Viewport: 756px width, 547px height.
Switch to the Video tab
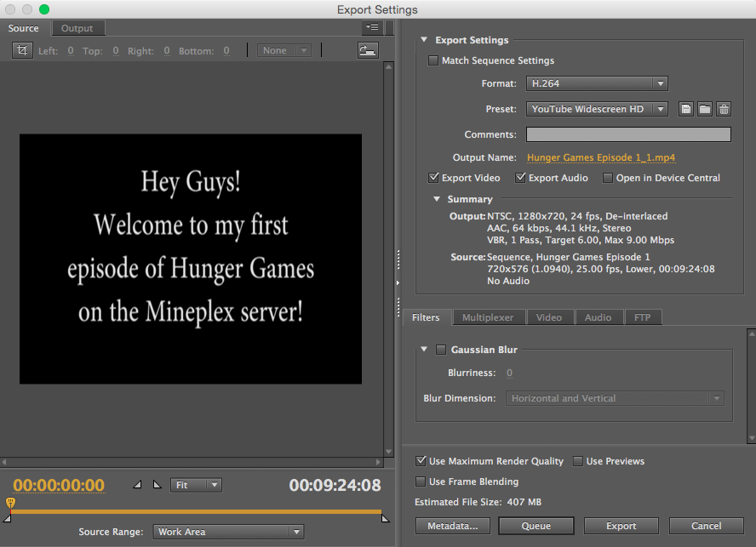pyautogui.click(x=549, y=317)
